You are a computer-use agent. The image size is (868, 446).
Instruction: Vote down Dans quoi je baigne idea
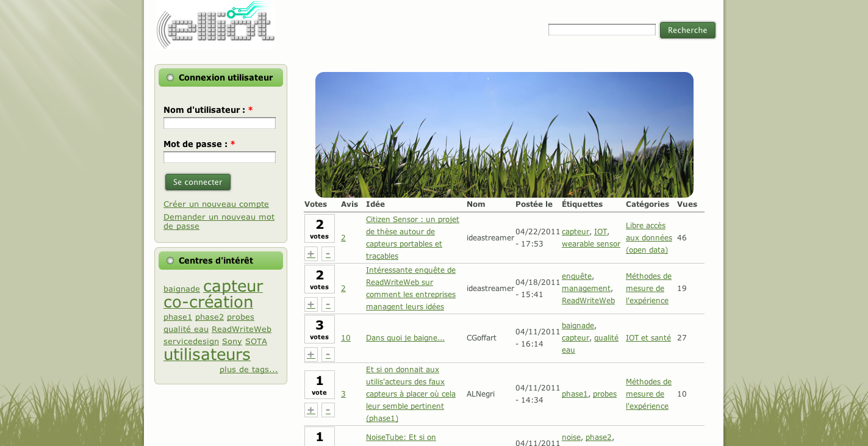coord(328,354)
